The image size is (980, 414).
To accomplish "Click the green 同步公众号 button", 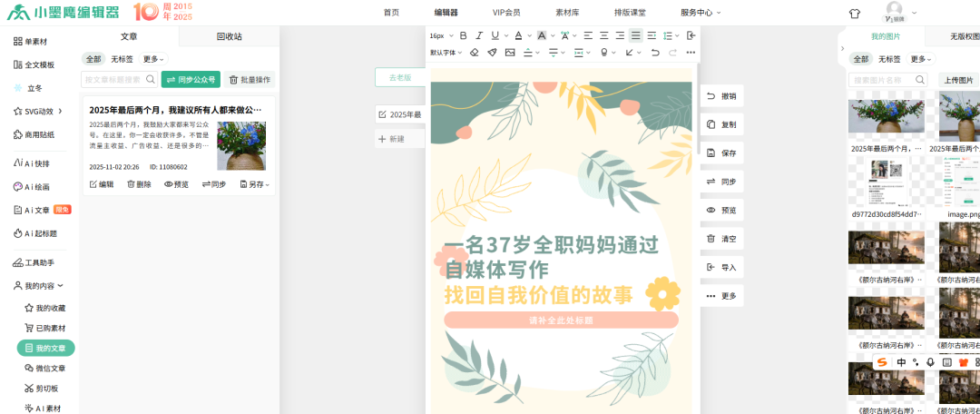I will coord(191,80).
